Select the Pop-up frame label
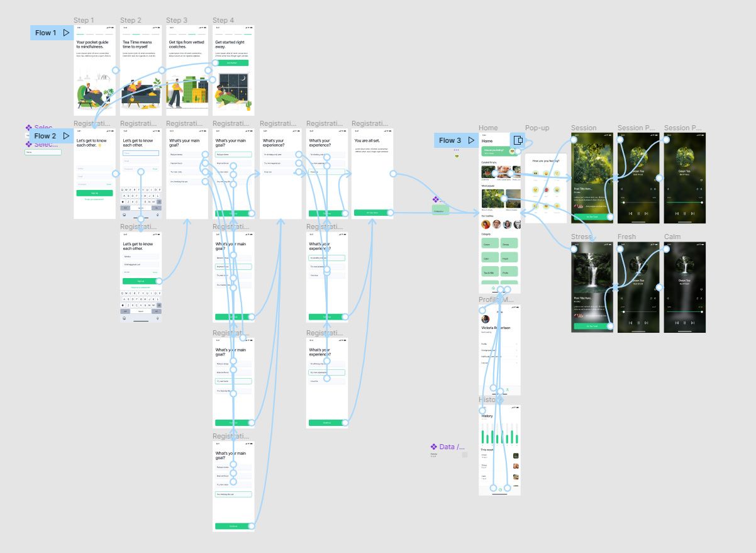The width and height of the screenshot is (756, 553). pyautogui.click(x=537, y=128)
